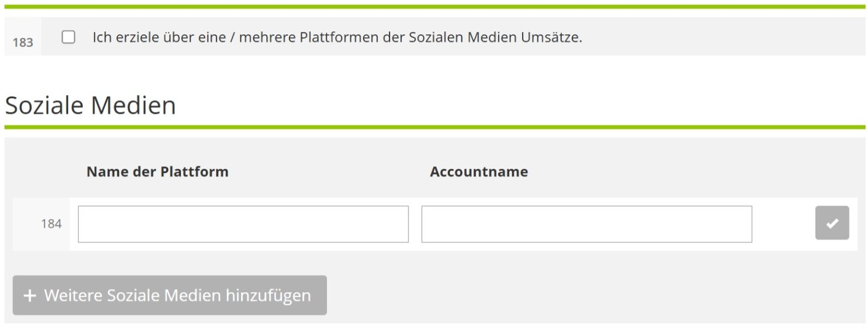Viewport: 868px width, 329px height.
Task: Select row number 183
Action: 23,42
